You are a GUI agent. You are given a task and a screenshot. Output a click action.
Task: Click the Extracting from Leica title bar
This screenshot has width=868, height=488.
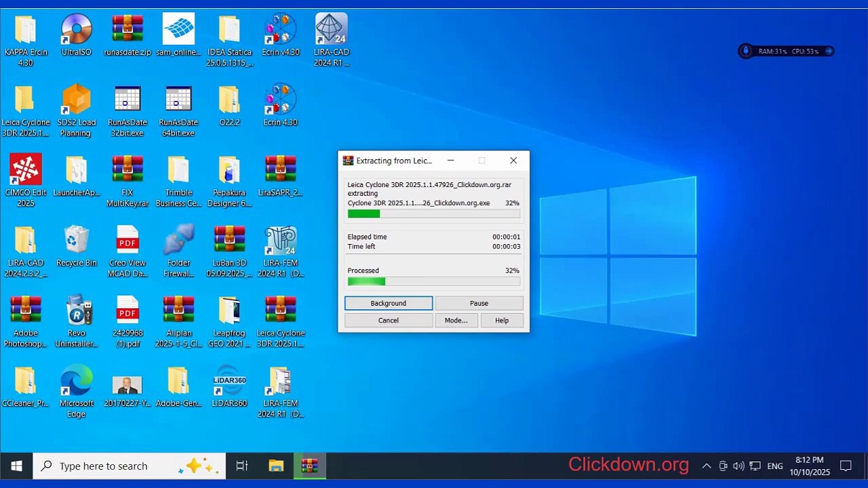394,161
